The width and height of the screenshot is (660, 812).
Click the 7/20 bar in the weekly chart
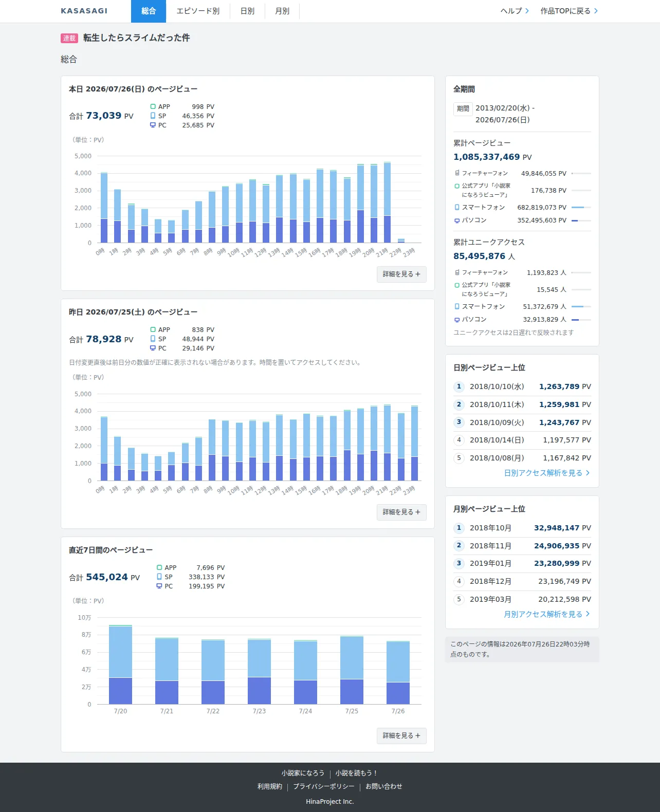120,665
